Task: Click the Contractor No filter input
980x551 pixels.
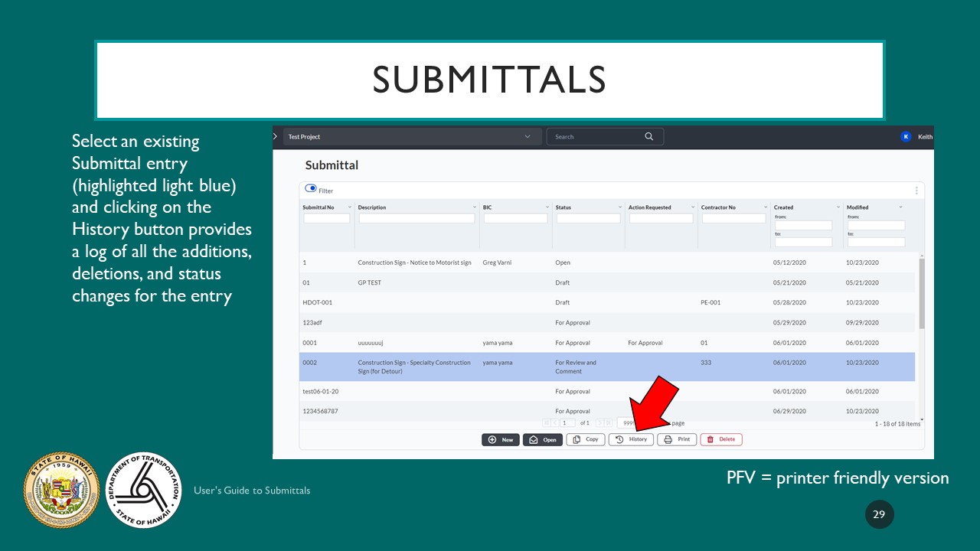Action: pos(733,218)
